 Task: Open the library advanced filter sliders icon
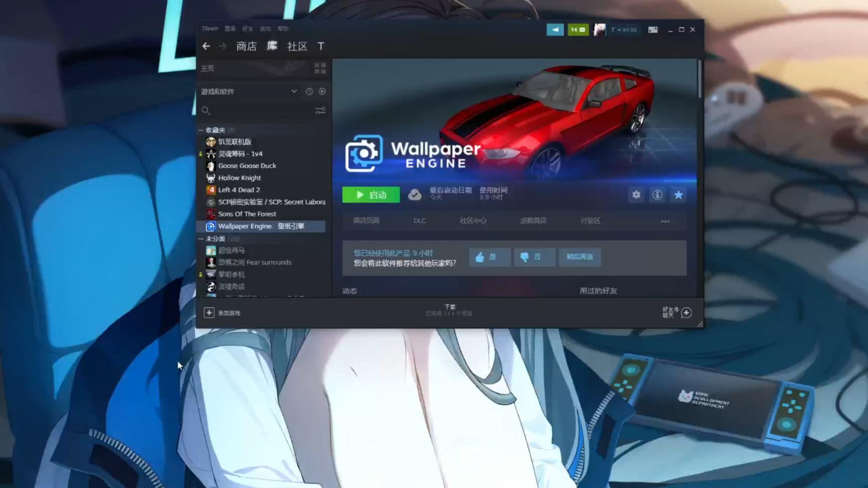(320, 111)
